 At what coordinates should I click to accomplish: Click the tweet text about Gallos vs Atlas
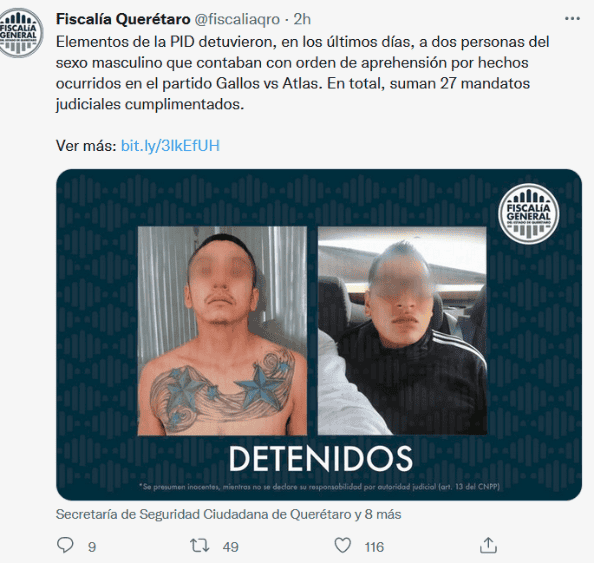302,73
